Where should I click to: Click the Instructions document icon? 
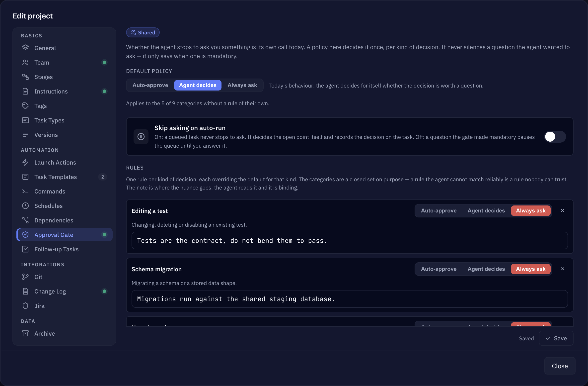pyautogui.click(x=25, y=91)
